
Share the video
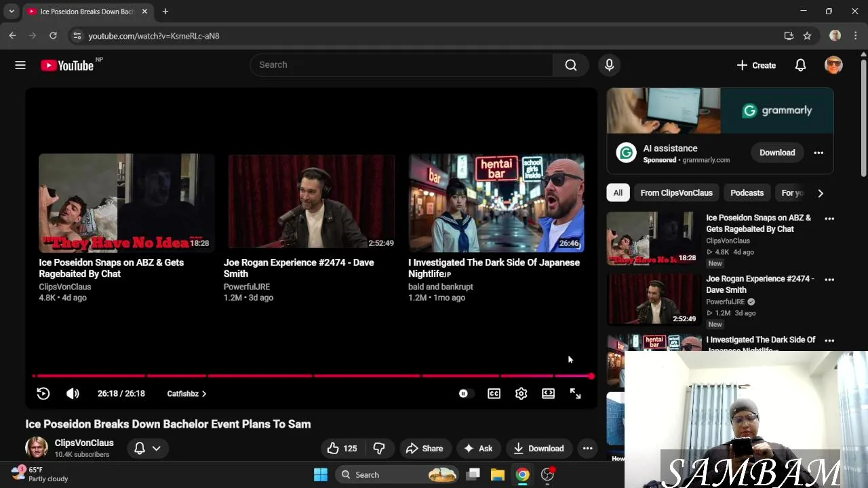[425, 448]
